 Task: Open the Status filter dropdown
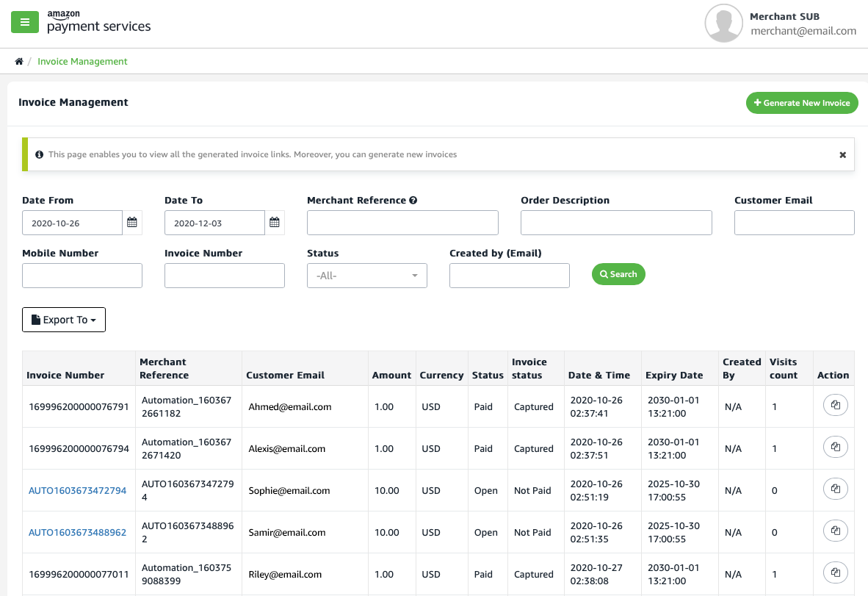tap(367, 275)
